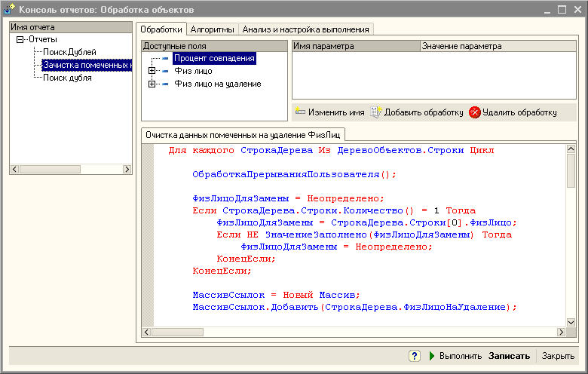Image resolution: width=588 pixels, height=374 pixels.
Task: Select the Зачистка помеченных report
Action: point(87,65)
